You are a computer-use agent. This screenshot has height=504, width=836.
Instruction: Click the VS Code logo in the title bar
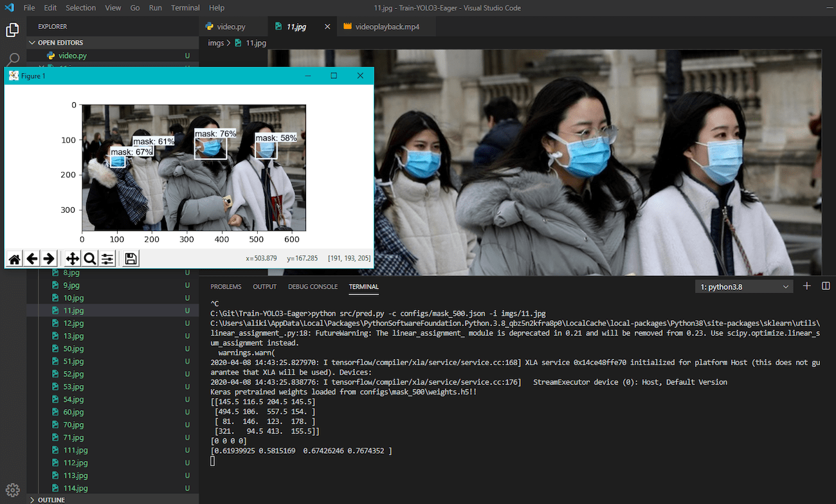tap(9, 8)
